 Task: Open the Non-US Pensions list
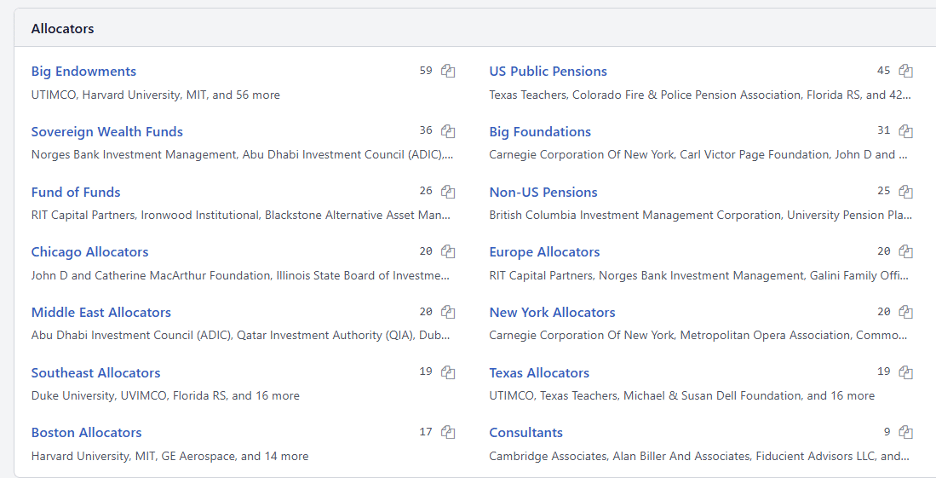tap(543, 192)
